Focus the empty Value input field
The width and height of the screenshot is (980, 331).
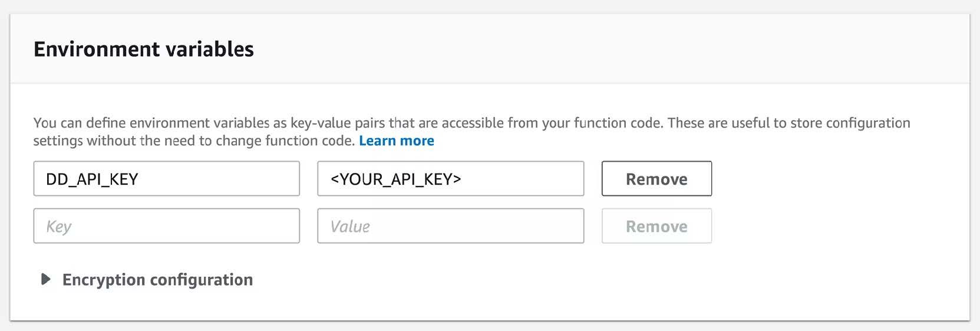450,226
